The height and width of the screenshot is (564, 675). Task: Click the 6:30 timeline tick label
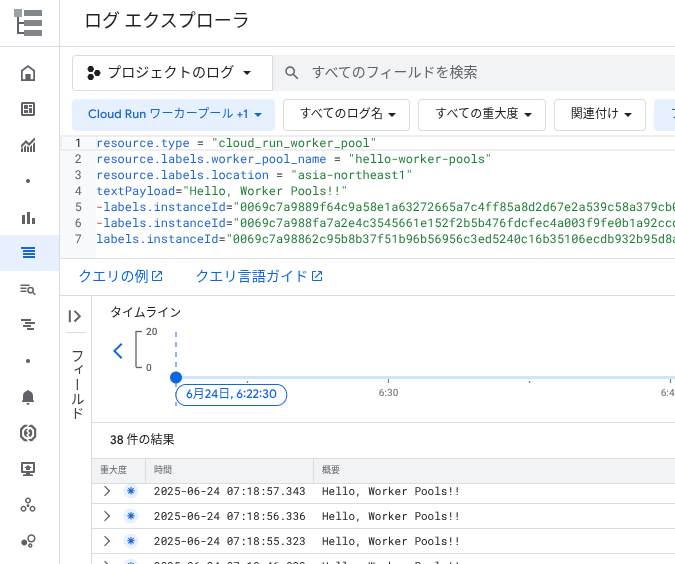point(388,393)
